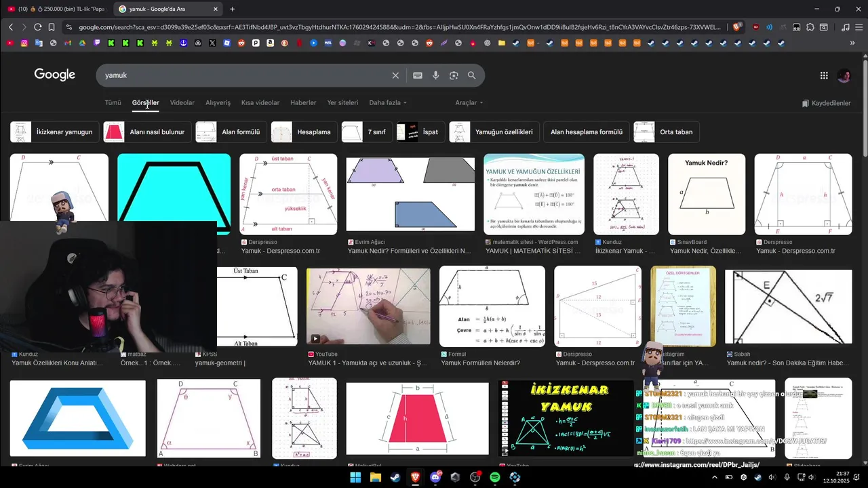Screen dimensions: 868x488
Task: Go back with the browser back arrow
Action: coord(11,27)
